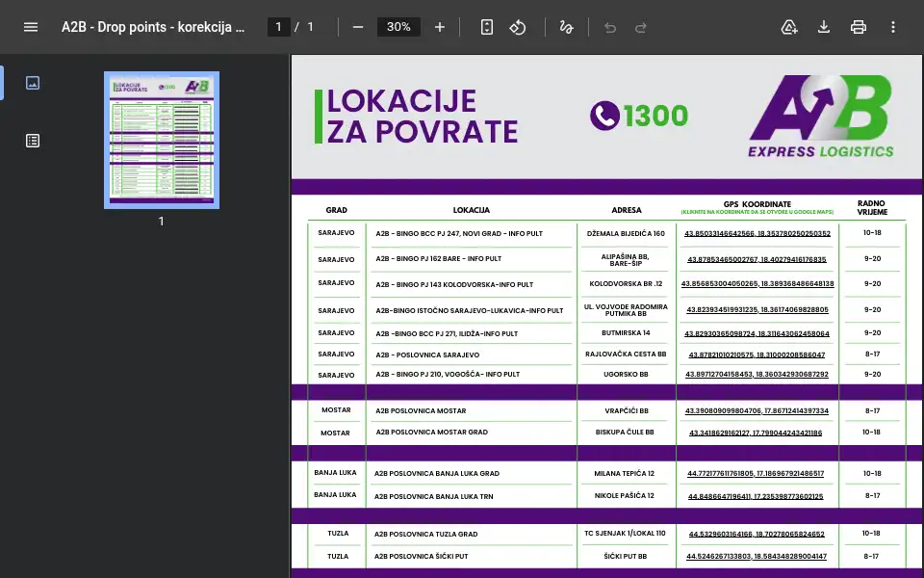
Task: Click working hours 8-17 for Rajlovačka row
Action: pos(872,355)
